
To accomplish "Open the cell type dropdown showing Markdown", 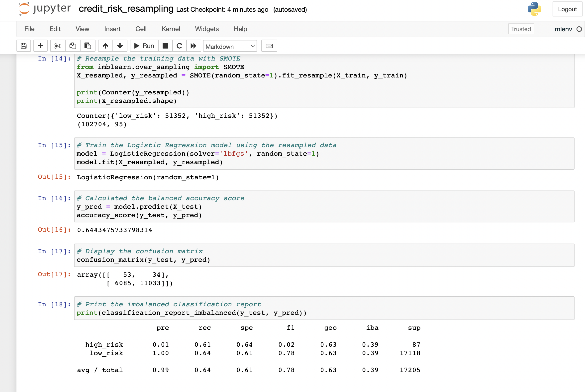I will coord(230,46).
